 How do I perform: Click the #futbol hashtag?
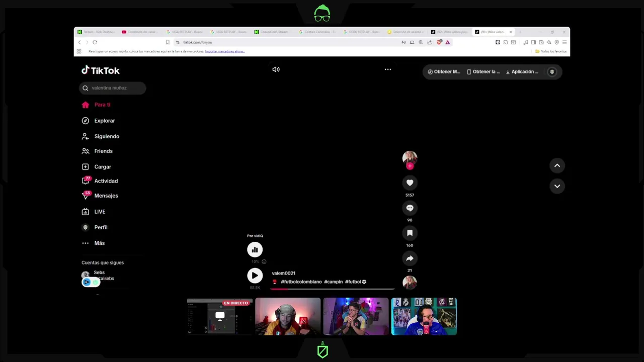coord(353,282)
